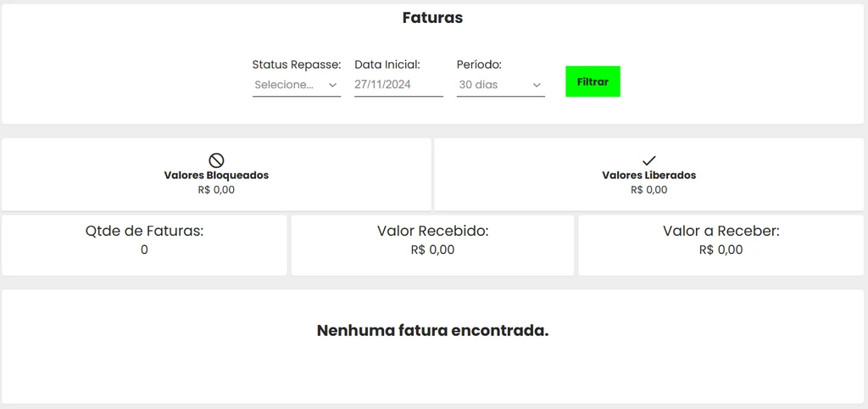The height and width of the screenshot is (409, 868).
Task: Click the Nenhuma fatura encontrada message
Action: 432,331
